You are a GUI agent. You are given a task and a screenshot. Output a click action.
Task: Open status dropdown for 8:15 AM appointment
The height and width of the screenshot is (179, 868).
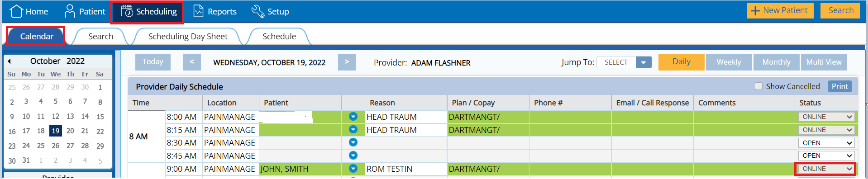pyautogui.click(x=826, y=130)
